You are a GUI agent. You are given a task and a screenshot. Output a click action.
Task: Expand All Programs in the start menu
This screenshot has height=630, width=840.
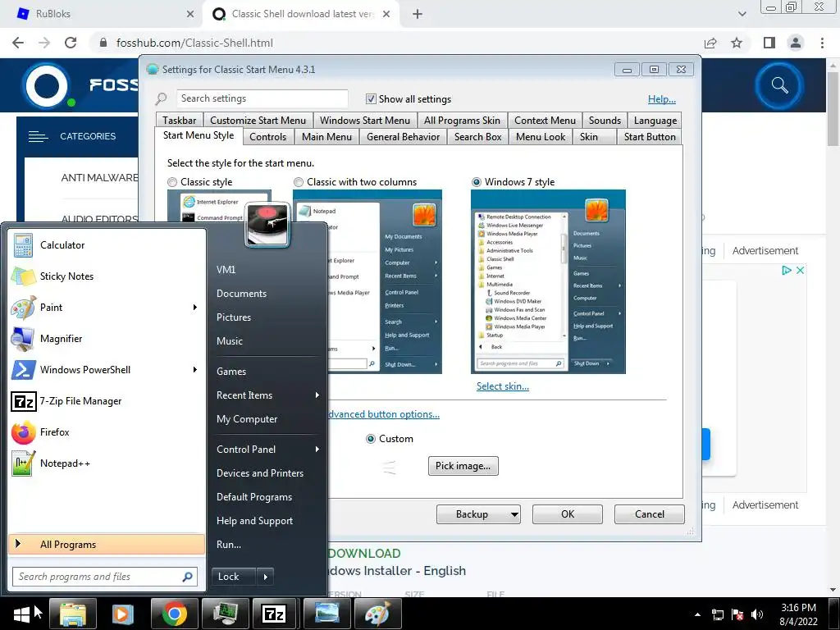pyautogui.click(x=107, y=545)
